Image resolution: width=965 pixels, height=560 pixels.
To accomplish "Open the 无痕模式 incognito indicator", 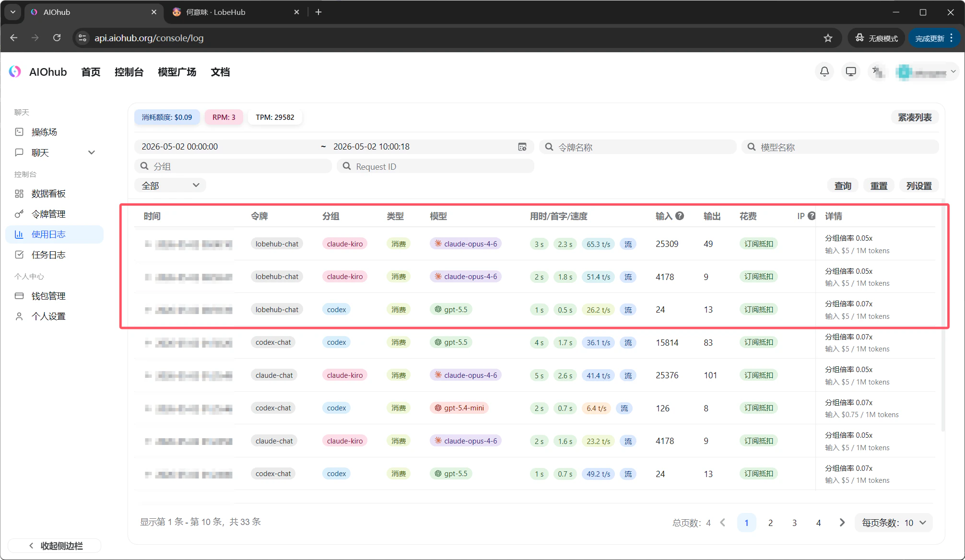I will [876, 38].
